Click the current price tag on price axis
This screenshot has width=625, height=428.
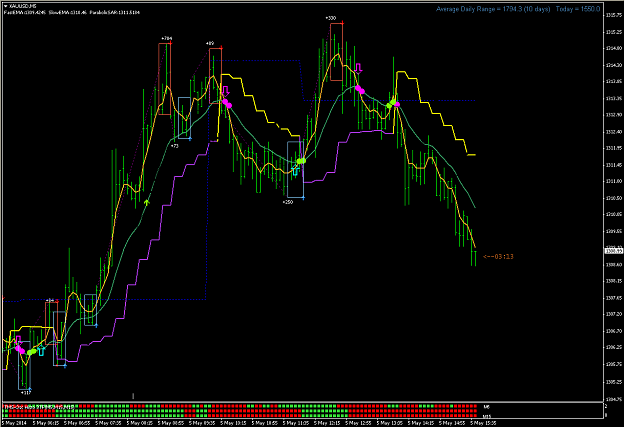pyautogui.click(x=613, y=251)
